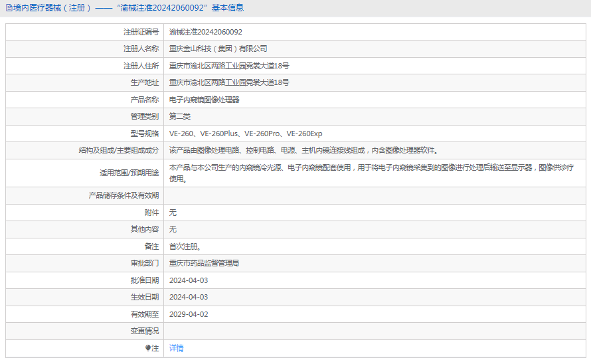Screen dimensions: 591x364
Task: Click the 审批部门 label
Action: click(x=145, y=263)
